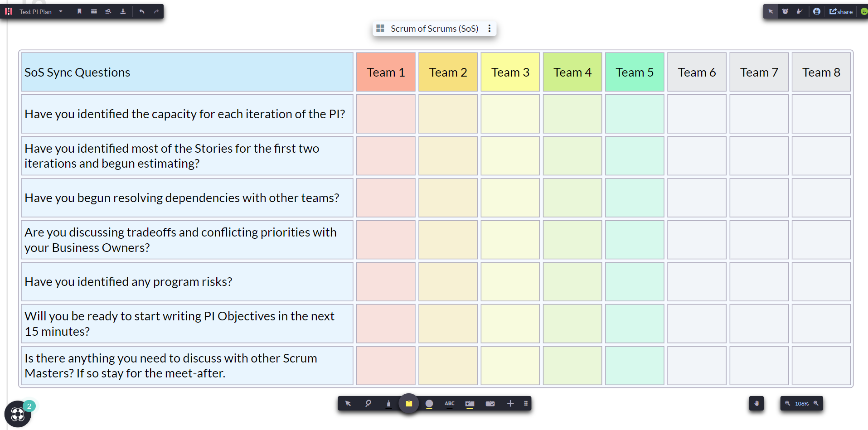868x430 pixels.
Task: Open the help lifebuoy widget
Action: click(18, 414)
